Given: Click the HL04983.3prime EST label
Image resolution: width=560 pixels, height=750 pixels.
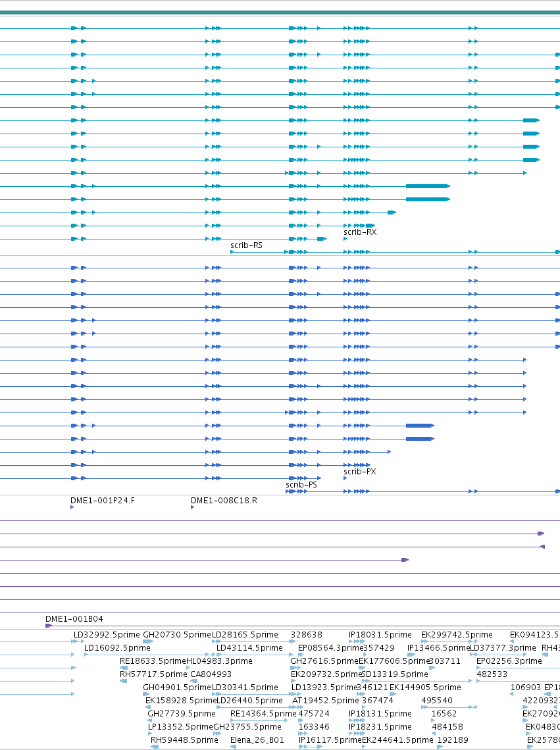Looking at the screenshot, I should click(219, 661).
